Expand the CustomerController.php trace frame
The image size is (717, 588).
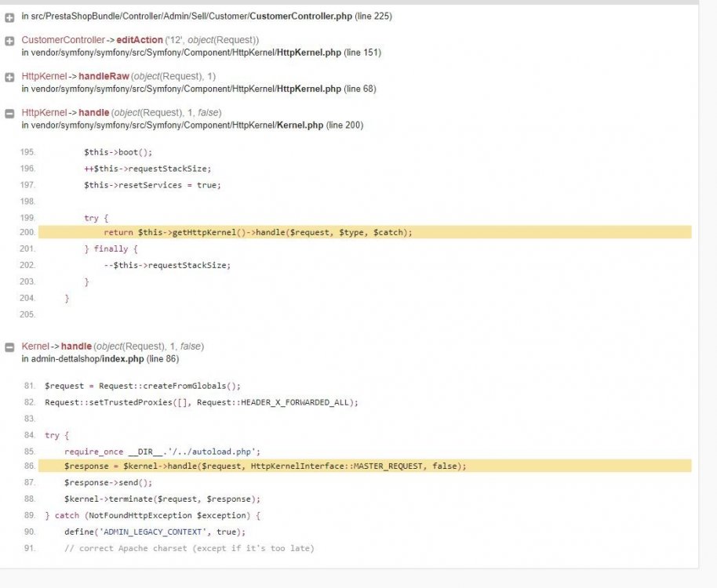10,16
